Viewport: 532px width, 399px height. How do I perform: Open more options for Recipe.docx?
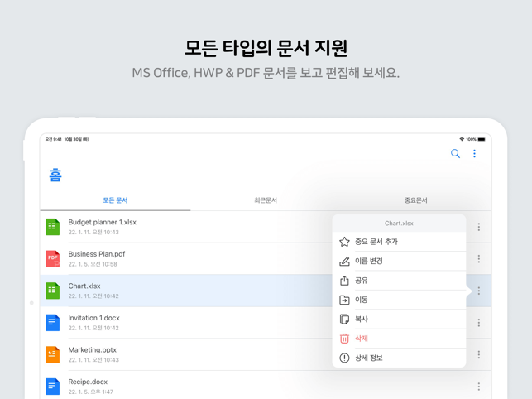coord(479,387)
